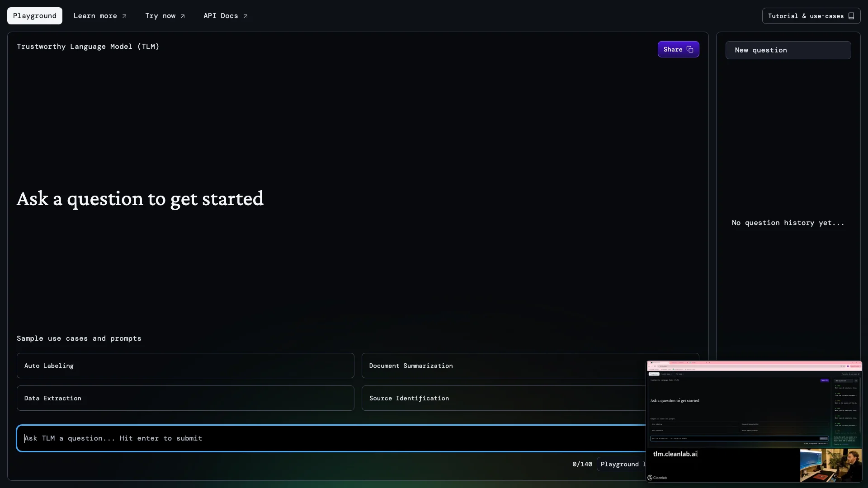The height and width of the screenshot is (488, 868).
Task: Click the copy icon on Share button
Action: [690, 49]
